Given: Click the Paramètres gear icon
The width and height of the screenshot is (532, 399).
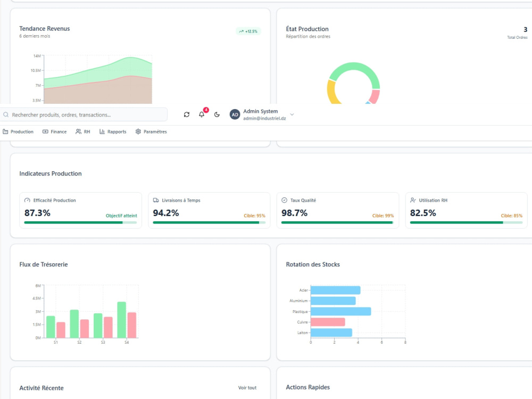Looking at the screenshot, I should coord(138,131).
